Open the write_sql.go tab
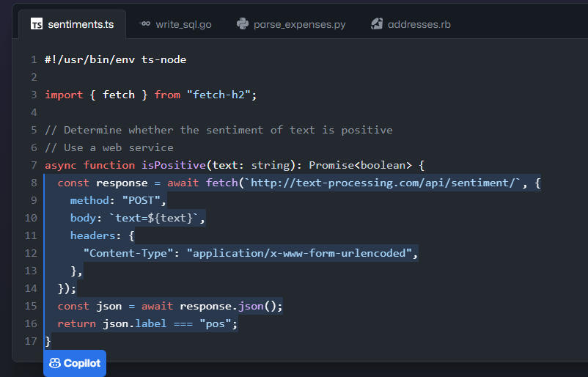588x377 pixels. 175,24
